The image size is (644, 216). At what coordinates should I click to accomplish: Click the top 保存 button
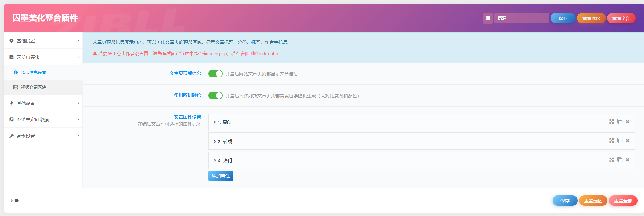[x=563, y=18]
